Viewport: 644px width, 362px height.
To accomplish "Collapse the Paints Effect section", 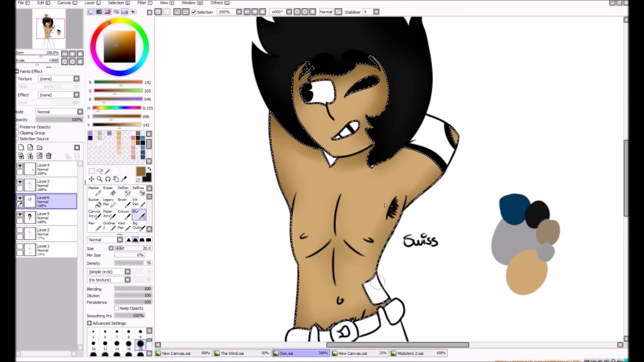I will pyautogui.click(x=17, y=71).
